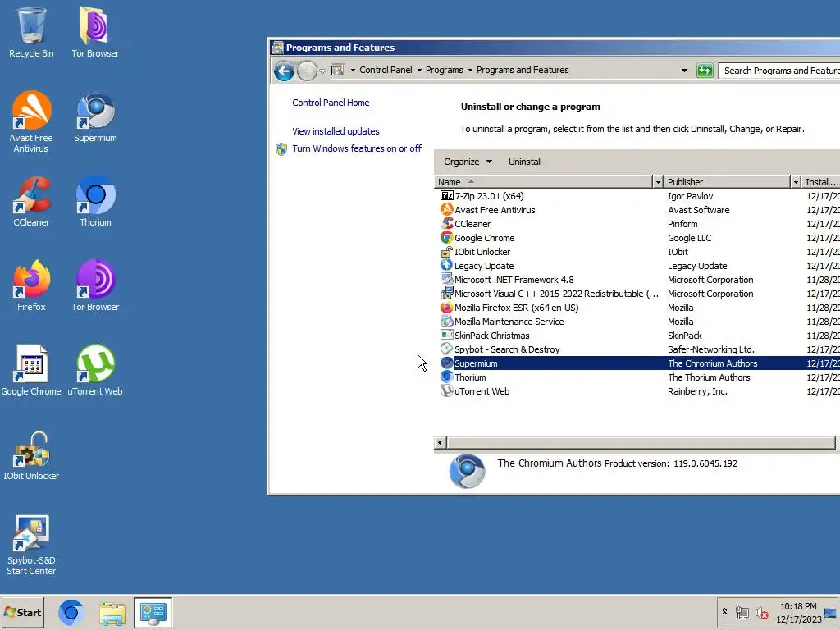Open the Control Panel Home link

point(331,103)
